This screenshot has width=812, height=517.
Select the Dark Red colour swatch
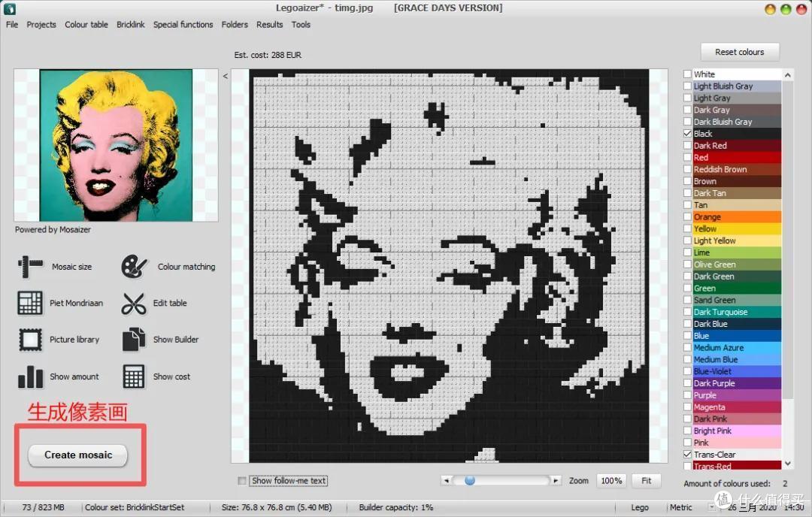coord(737,146)
